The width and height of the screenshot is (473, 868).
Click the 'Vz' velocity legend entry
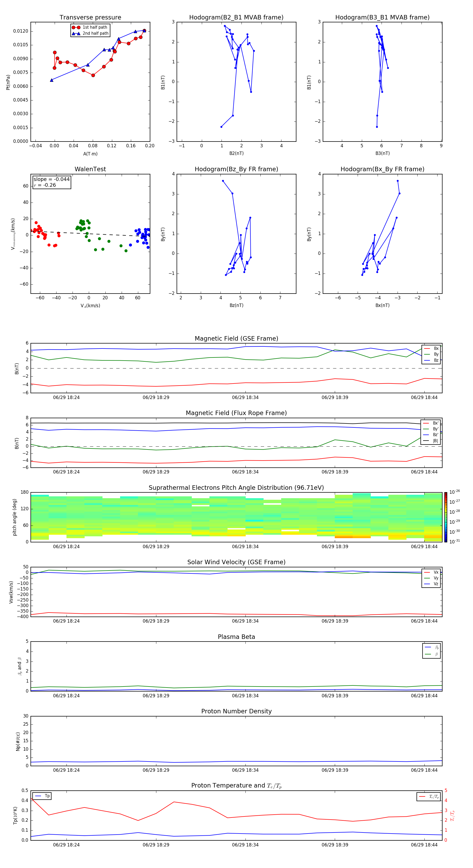pyautogui.click(x=431, y=584)
